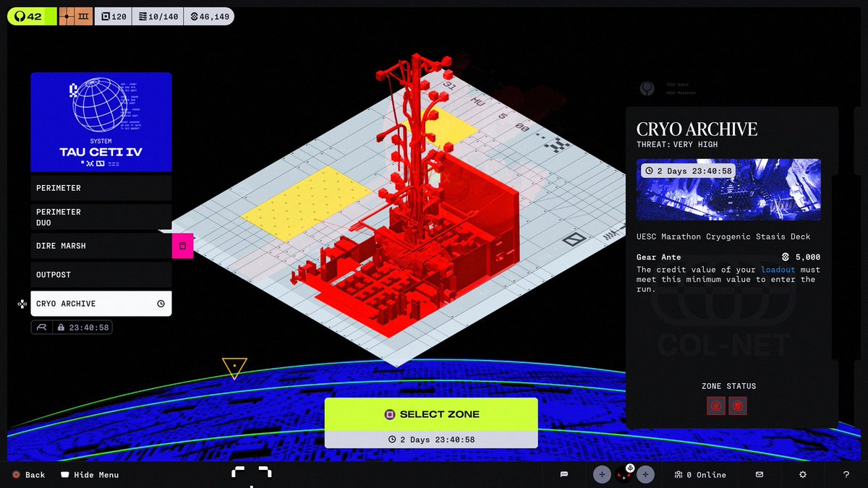This screenshot has height=488, width=868.
Task: View the 46,149 credits balance
Action: [x=209, y=16]
